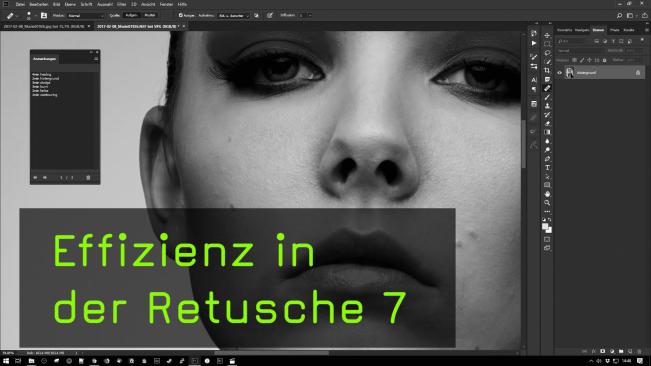Delete note with trash icon in Anmerkungen panel

point(88,178)
